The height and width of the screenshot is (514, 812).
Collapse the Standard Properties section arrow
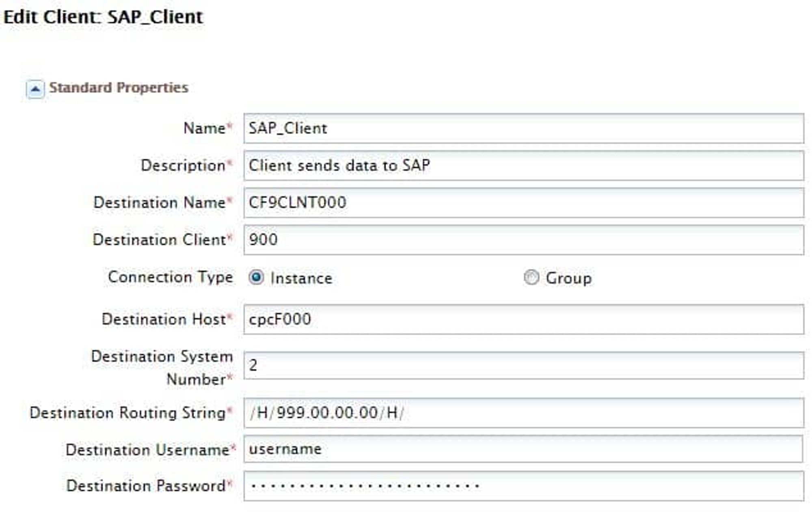coord(35,89)
